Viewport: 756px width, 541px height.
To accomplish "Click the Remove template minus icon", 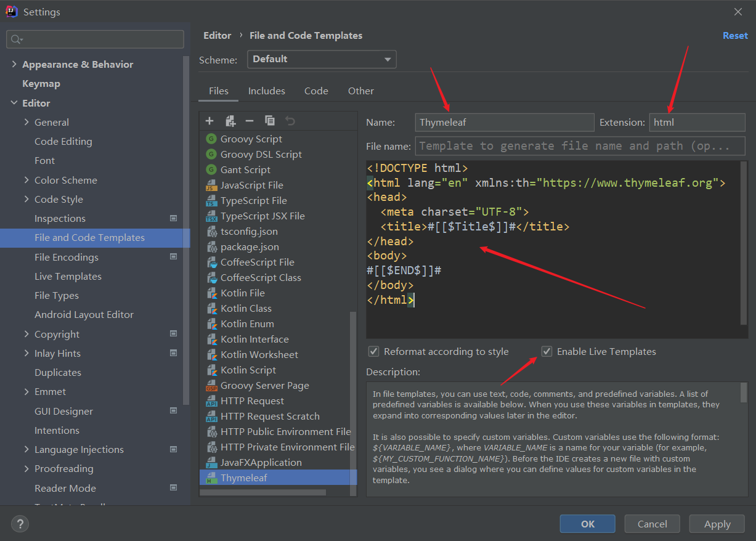I will (x=250, y=121).
